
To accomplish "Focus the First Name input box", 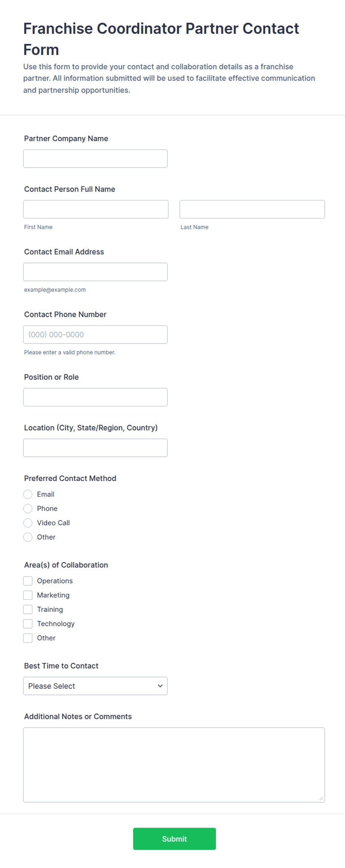I will tap(96, 209).
